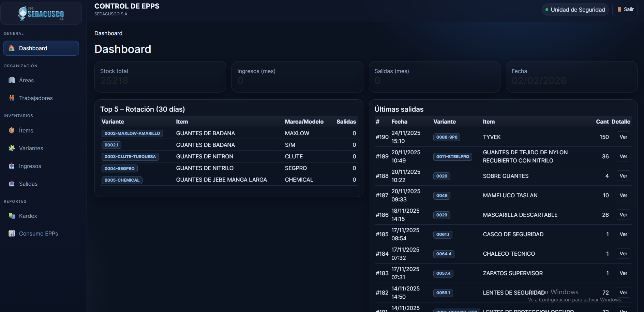Image resolution: width=644 pixels, height=312 pixels.
Task: Click the Ítems box icon
Action: [12, 130]
